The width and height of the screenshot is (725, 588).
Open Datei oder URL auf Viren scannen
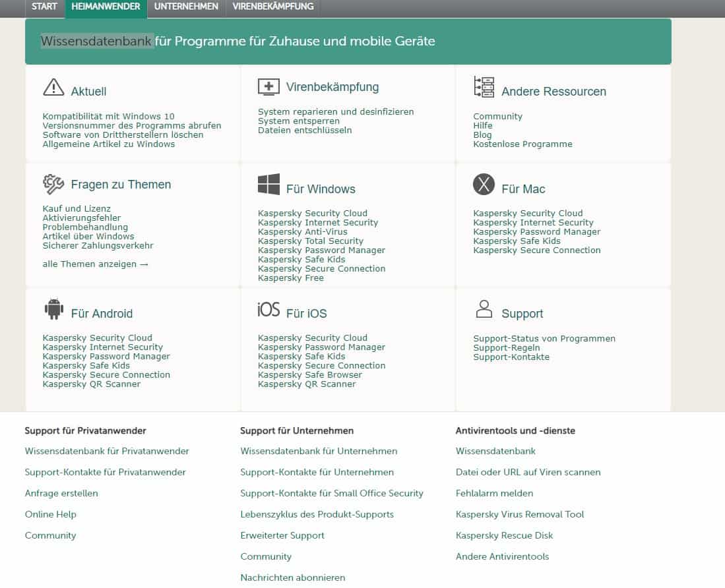tap(528, 472)
